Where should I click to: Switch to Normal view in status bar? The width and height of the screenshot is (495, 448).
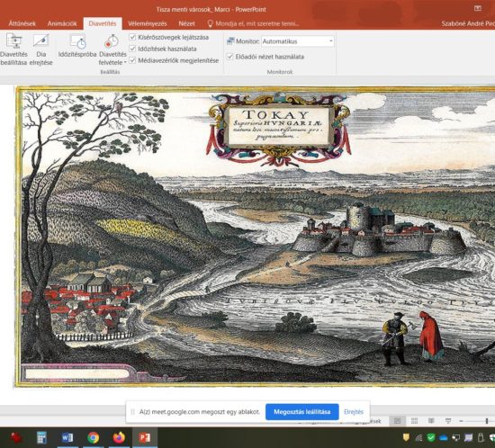point(398,421)
